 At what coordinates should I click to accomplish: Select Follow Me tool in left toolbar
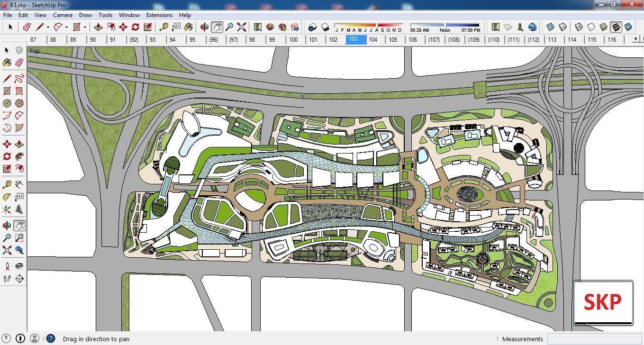coord(19,156)
